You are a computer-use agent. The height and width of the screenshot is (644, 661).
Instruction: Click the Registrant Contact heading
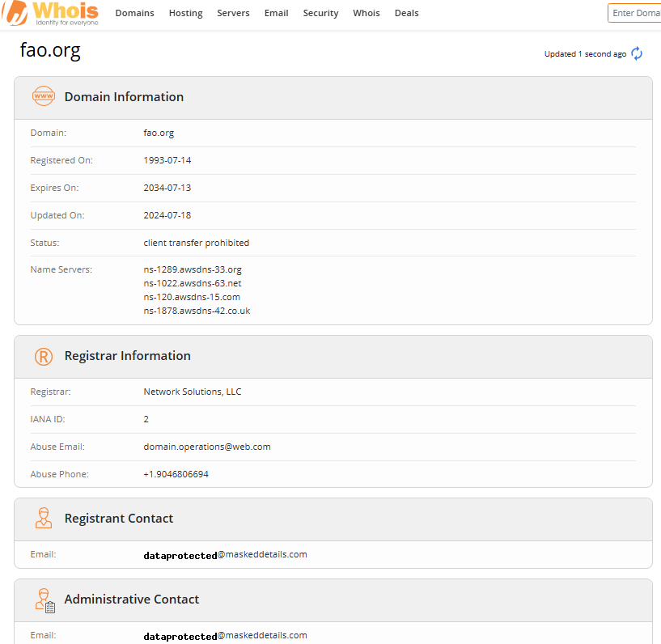118,518
